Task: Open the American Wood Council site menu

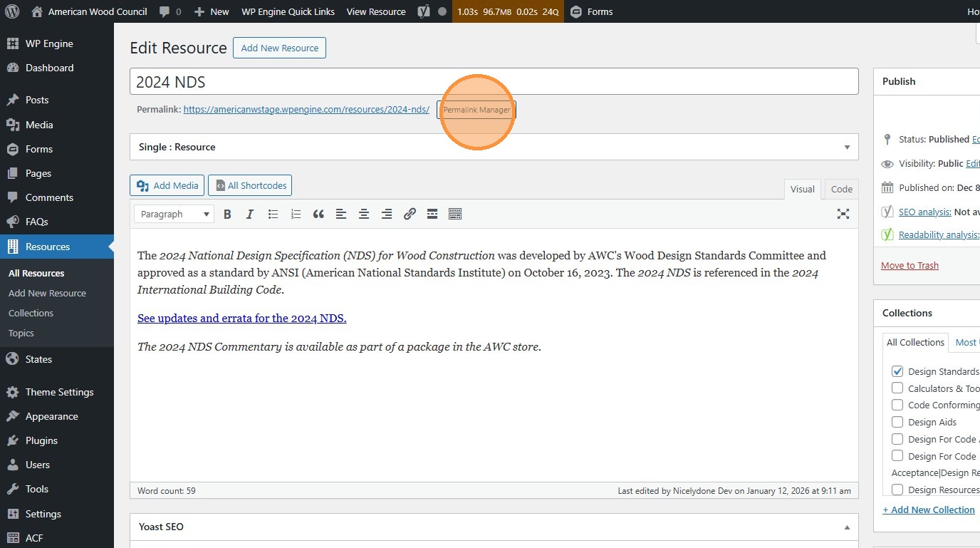Action: [90, 11]
